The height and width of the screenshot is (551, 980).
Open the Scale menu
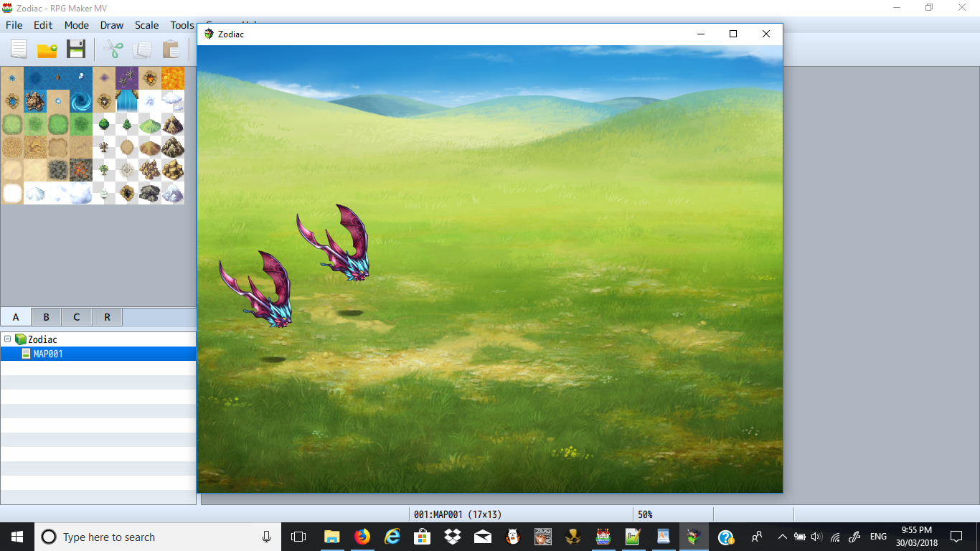(147, 25)
